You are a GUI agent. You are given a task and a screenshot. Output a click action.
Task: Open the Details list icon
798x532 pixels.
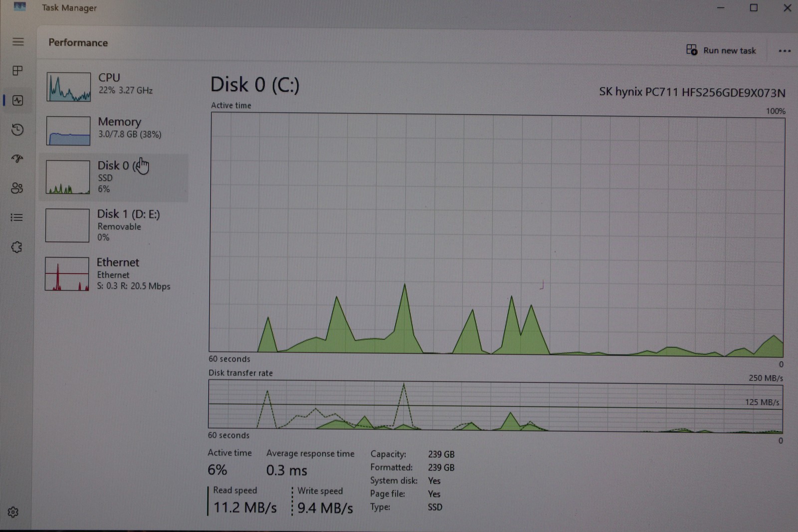coord(17,217)
